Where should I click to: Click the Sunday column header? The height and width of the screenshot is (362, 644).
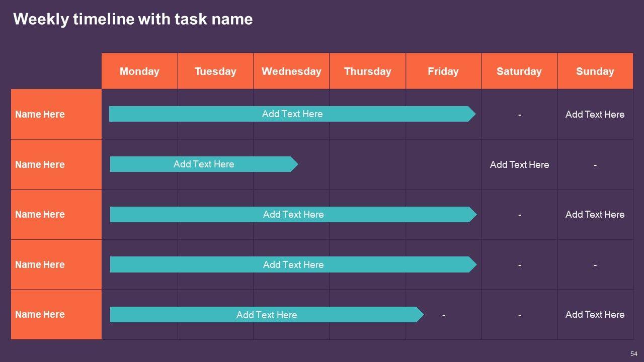click(x=595, y=71)
